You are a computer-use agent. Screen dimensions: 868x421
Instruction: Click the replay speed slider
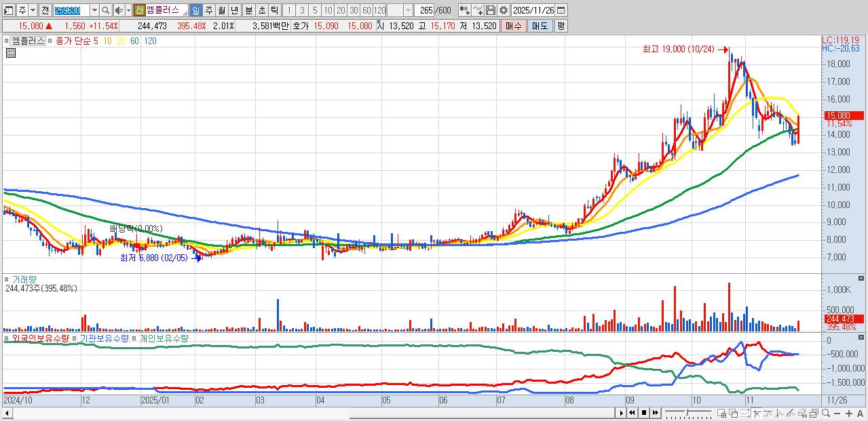pos(688,413)
